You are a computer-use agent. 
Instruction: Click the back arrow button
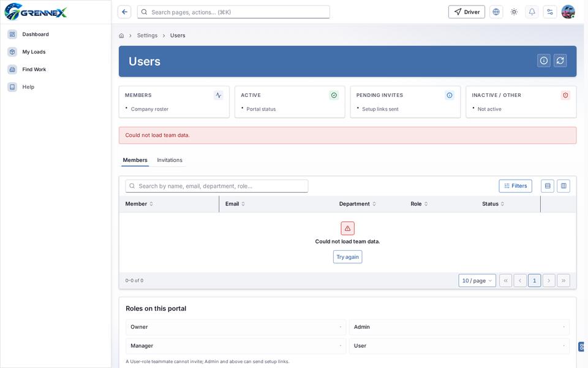point(124,12)
